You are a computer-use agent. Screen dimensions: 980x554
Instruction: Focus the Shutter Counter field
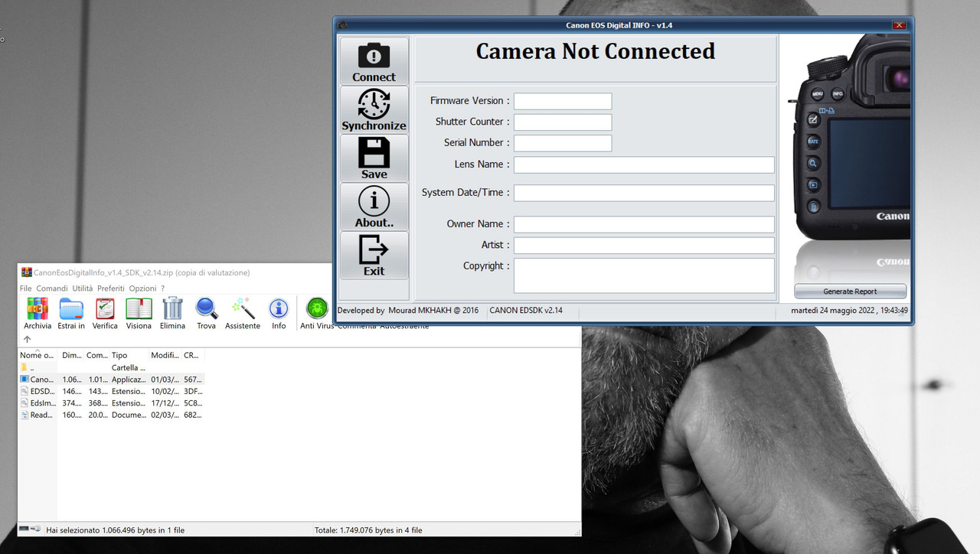[x=563, y=122]
